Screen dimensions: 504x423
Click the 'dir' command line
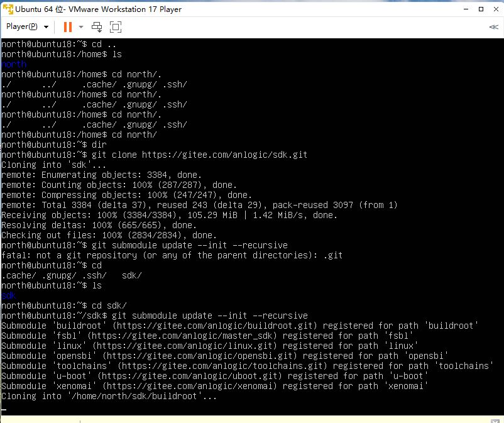[53, 145]
